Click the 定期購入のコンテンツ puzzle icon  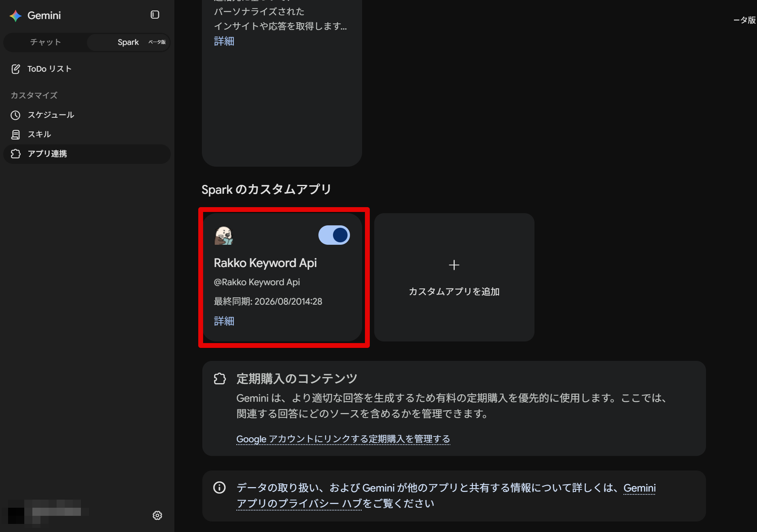(x=220, y=379)
